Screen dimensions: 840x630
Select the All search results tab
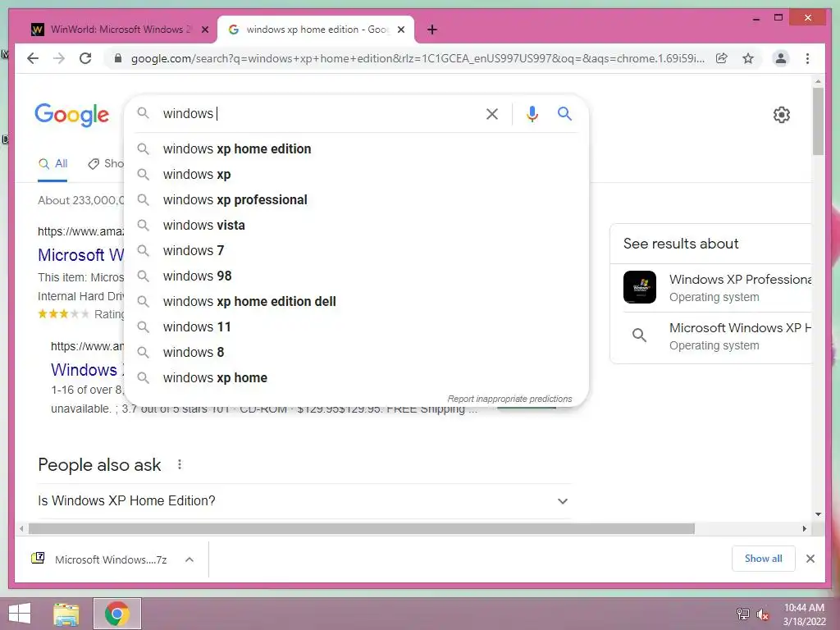point(52,164)
